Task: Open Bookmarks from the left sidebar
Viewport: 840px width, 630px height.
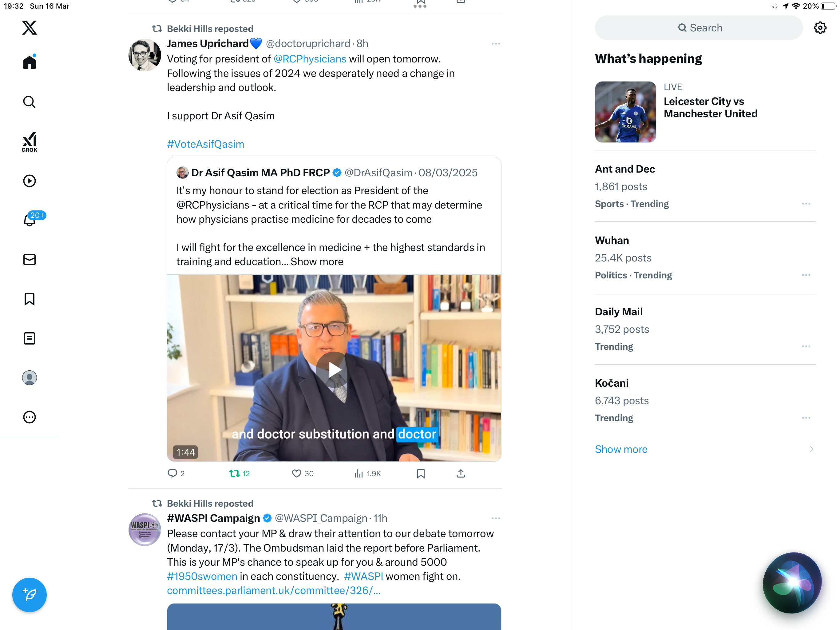Action: click(x=29, y=299)
